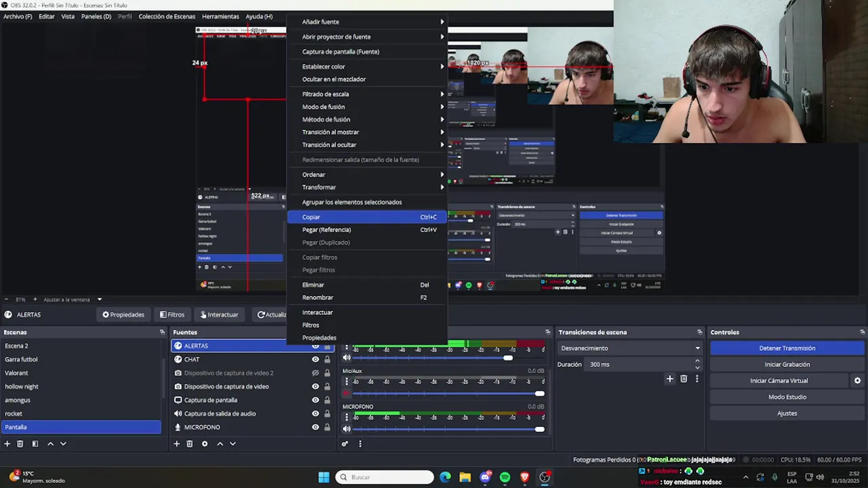Expand the Añadir fuente submenu

click(x=367, y=22)
